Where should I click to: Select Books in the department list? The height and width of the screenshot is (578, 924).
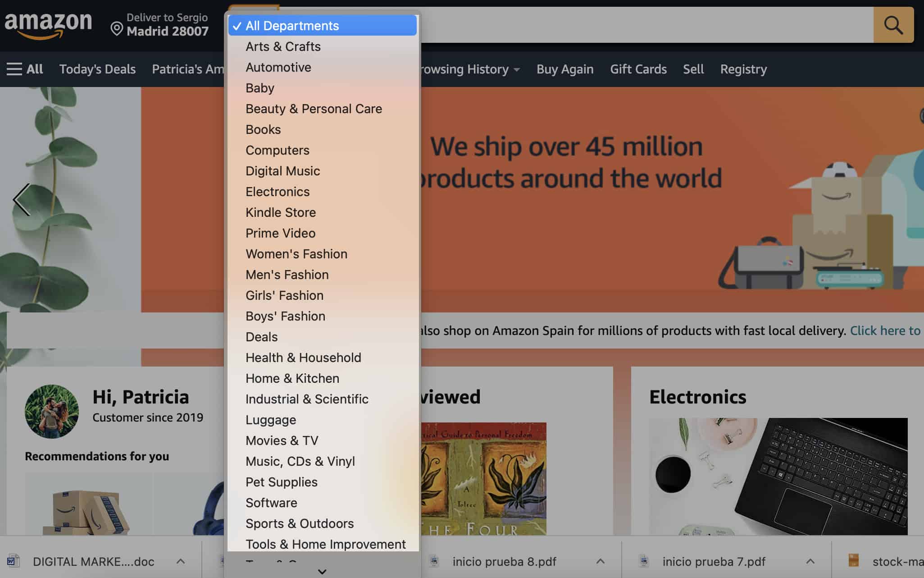pyautogui.click(x=263, y=129)
